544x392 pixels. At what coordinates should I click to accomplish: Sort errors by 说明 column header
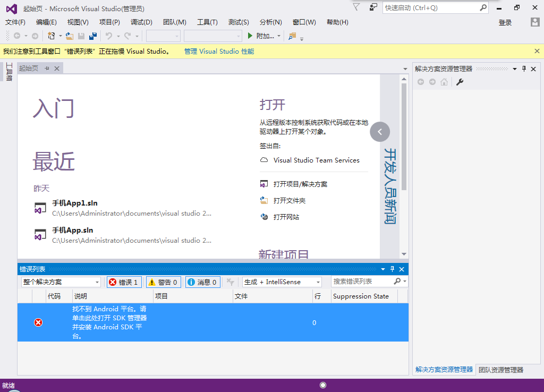[113, 296]
